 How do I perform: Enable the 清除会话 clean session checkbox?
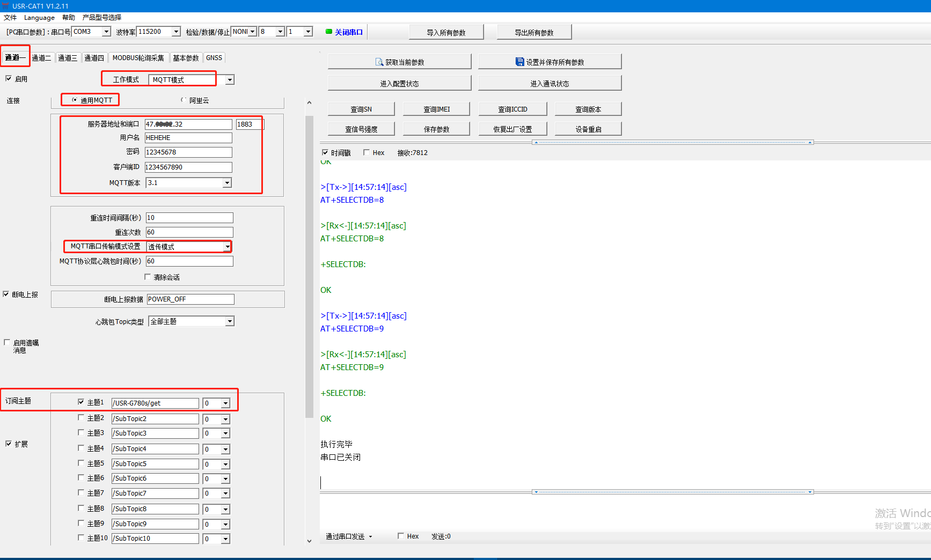click(148, 277)
